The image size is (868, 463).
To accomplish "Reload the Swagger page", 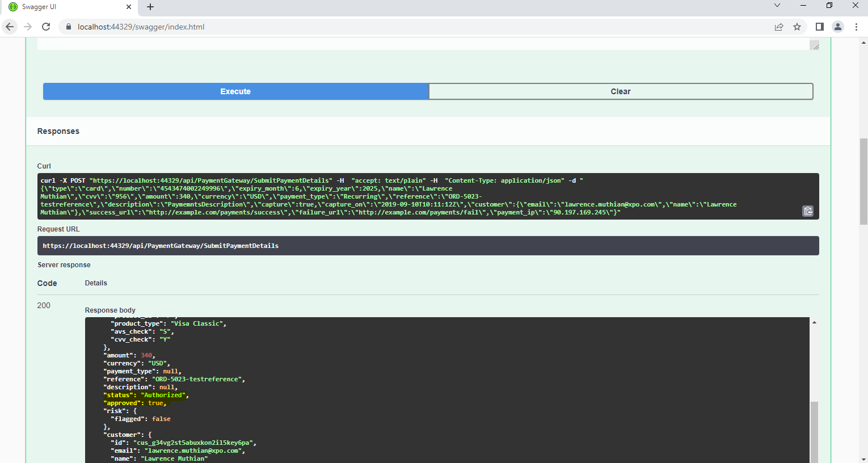I will [x=46, y=27].
